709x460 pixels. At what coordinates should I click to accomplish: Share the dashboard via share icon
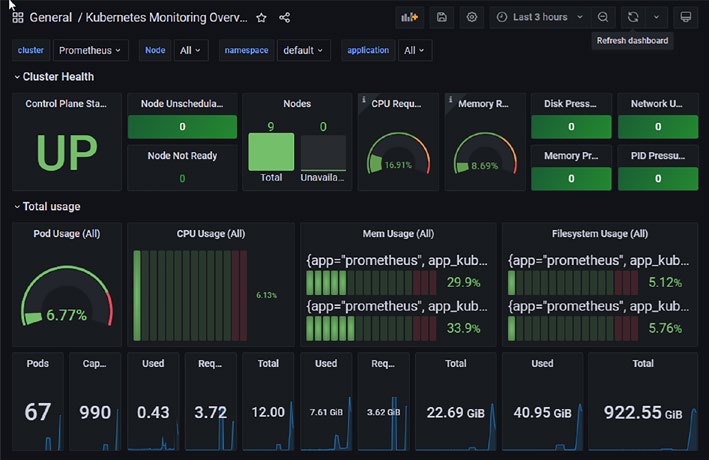(284, 18)
